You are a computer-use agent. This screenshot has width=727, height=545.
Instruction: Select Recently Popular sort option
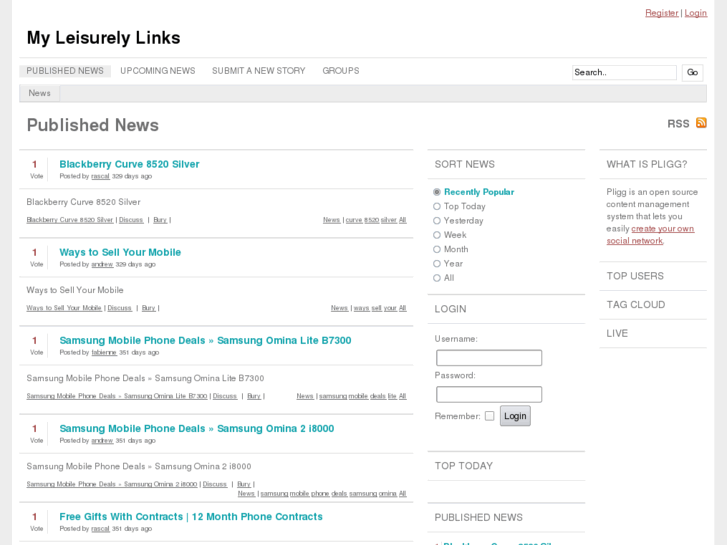[x=437, y=192]
